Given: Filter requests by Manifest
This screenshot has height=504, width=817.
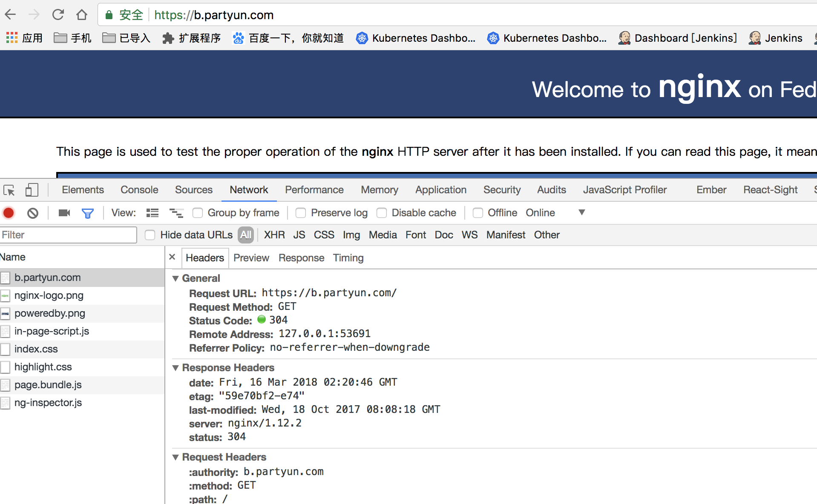Looking at the screenshot, I should coord(506,235).
